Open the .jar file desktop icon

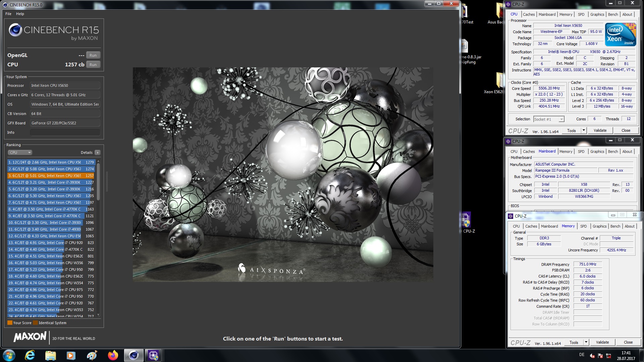coord(465,46)
